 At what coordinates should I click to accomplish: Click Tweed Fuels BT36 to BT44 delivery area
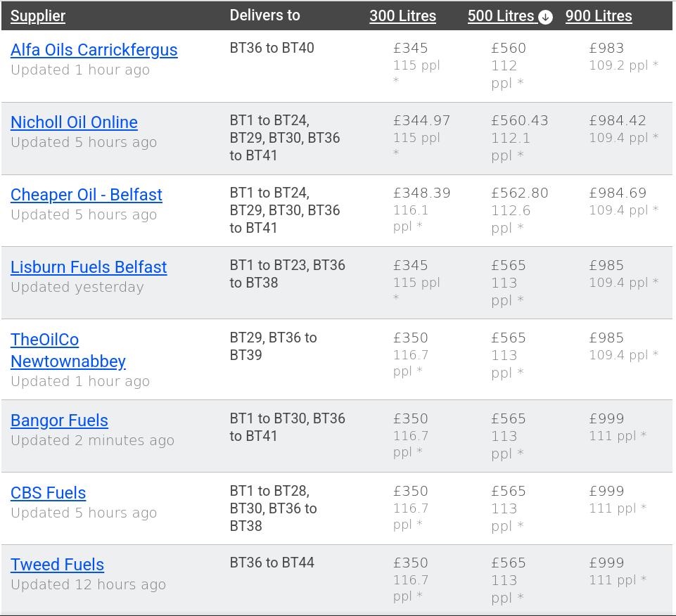coord(272,563)
